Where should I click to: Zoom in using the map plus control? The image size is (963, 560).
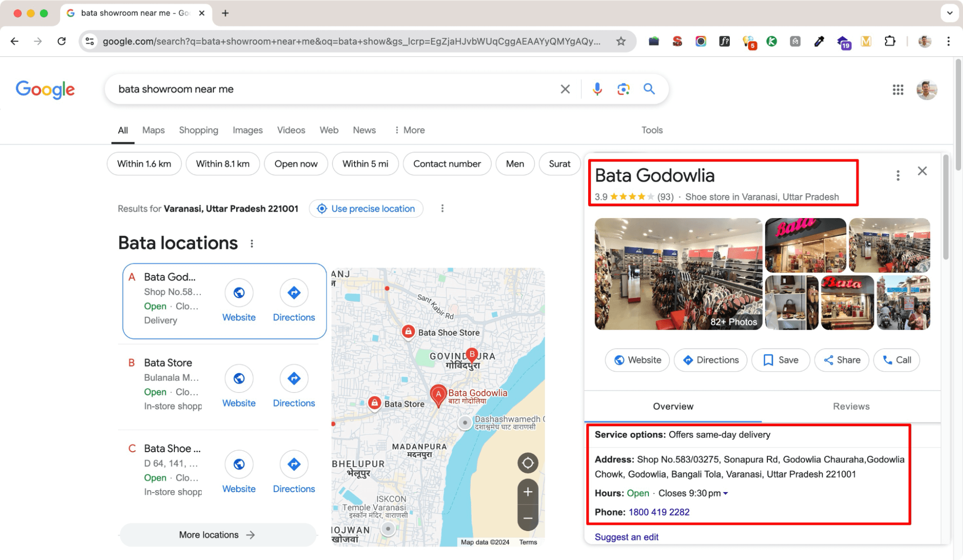(528, 492)
